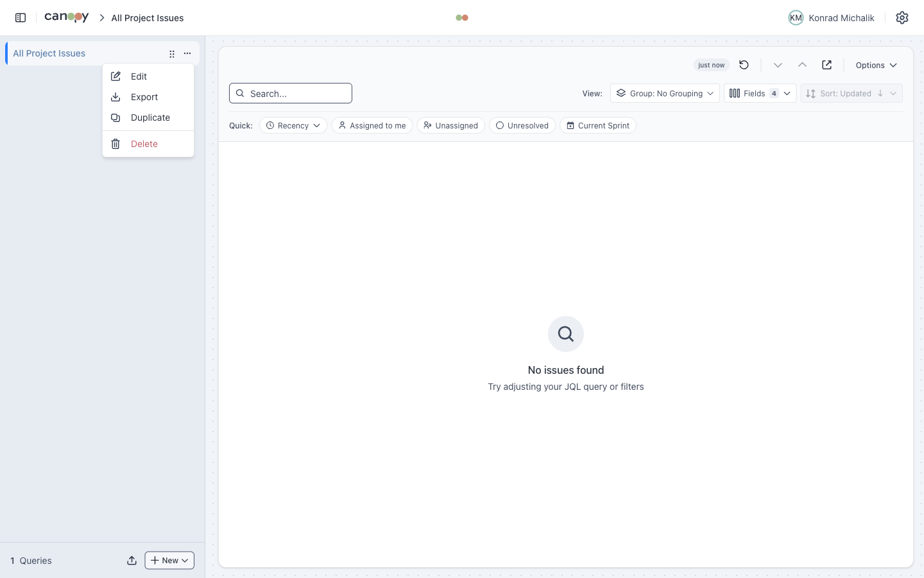Image resolution: width=924 pixels, height=578 pixels.
Task: Open All Project Issues breadcrumb link
Action: click(x=147, y=18)
